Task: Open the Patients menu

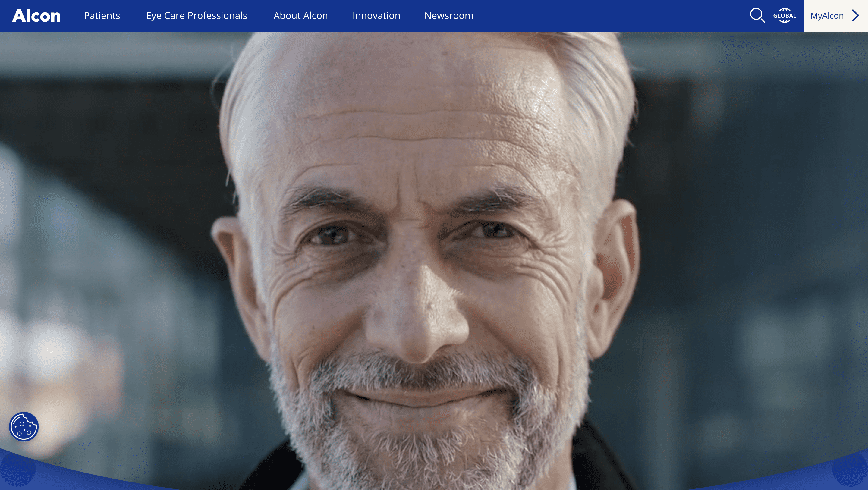Action: click(102, 15)
